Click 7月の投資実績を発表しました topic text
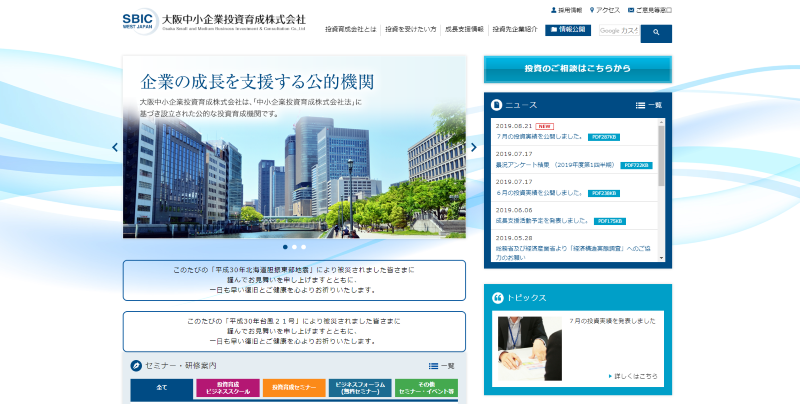The width and height of the screenshot is (800, 404). click(x=613, y=321)
